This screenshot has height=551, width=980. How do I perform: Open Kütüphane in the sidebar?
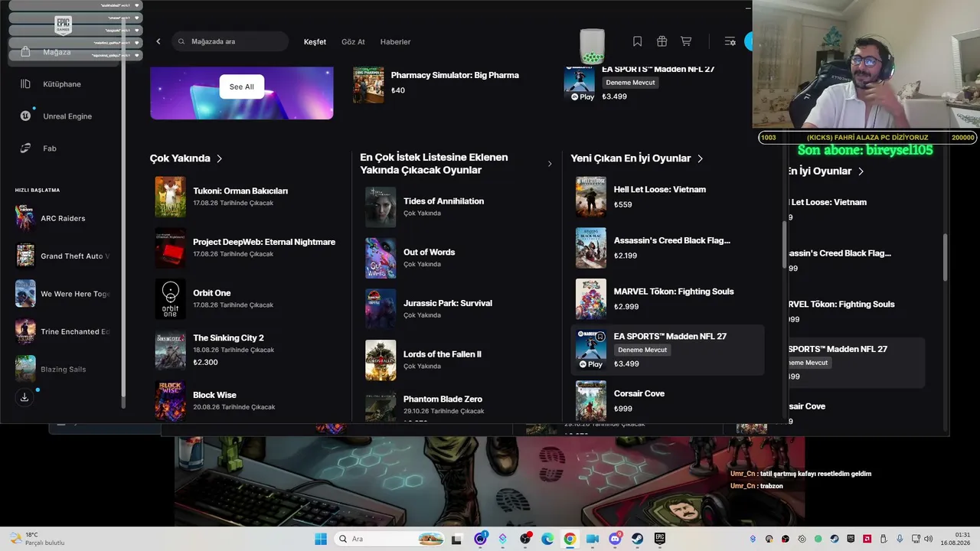64,84
